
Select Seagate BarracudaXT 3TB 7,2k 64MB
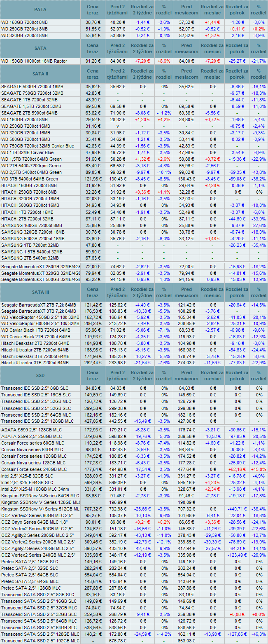coord(38,311)
